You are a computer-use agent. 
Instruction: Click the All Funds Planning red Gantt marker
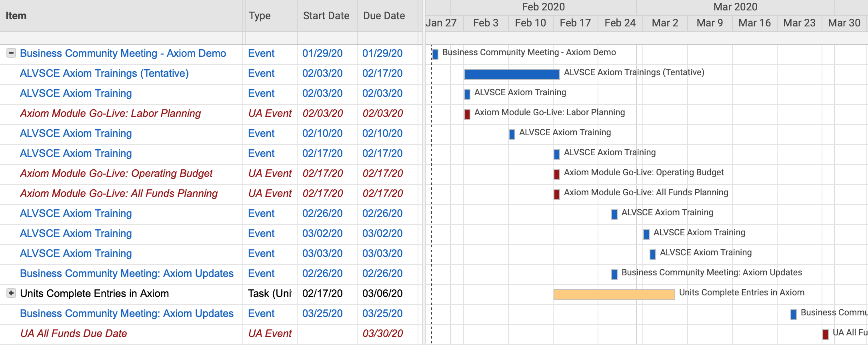[557, 194]
